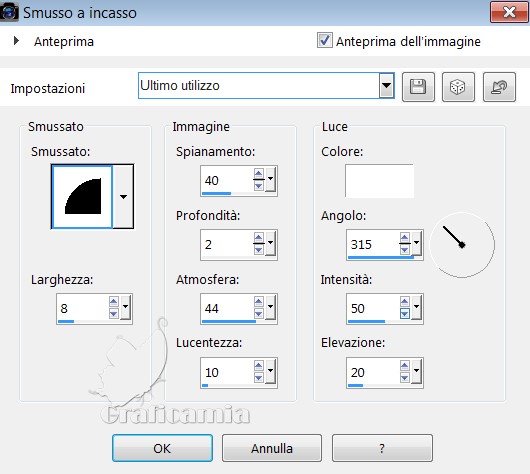The height and width of the screenshot is (474, 530).
Task: Increase Larghezza value with up arrow
Action: pyautogui.click(x=113, y=302)
